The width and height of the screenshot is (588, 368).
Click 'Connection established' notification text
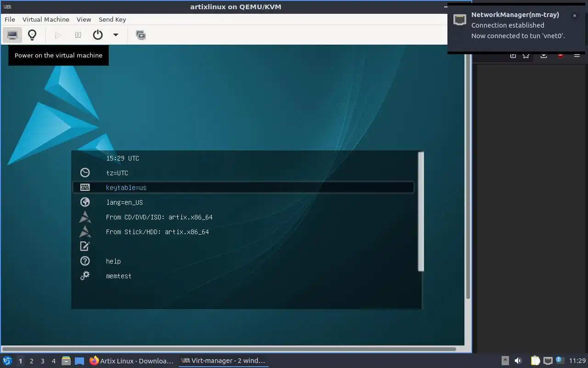[x=508, y=25]
